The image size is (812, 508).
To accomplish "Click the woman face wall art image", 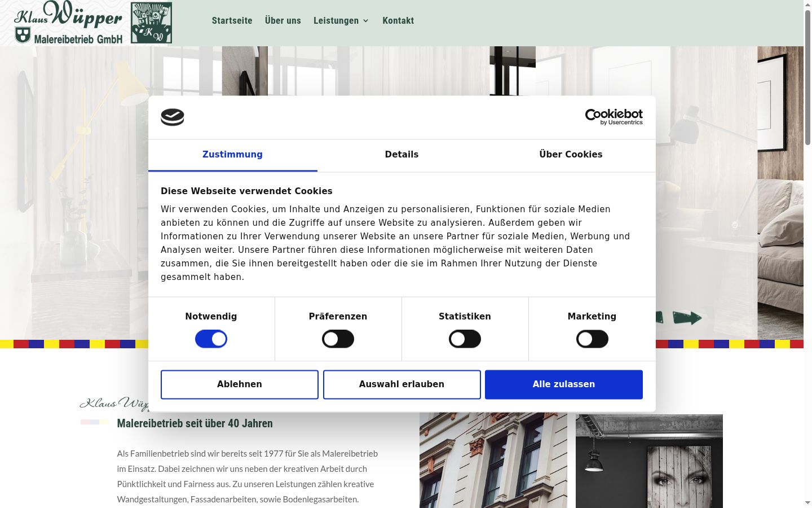I will tap(649, 461).
